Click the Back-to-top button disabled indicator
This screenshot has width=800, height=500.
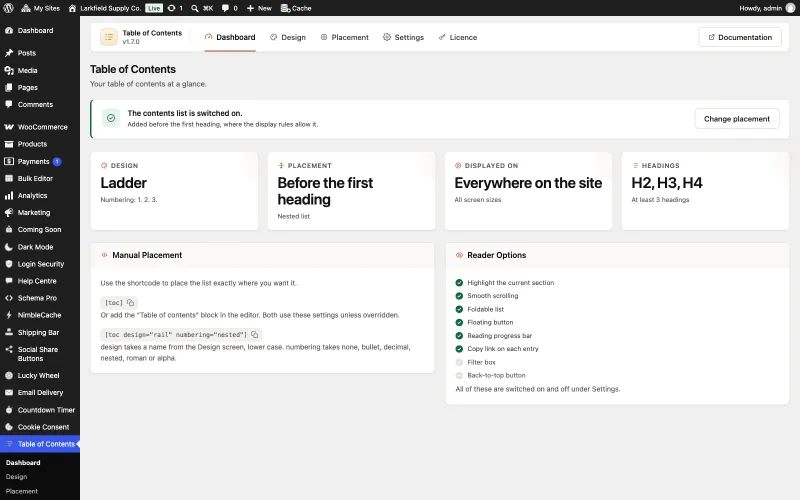(x=459, y=376)
